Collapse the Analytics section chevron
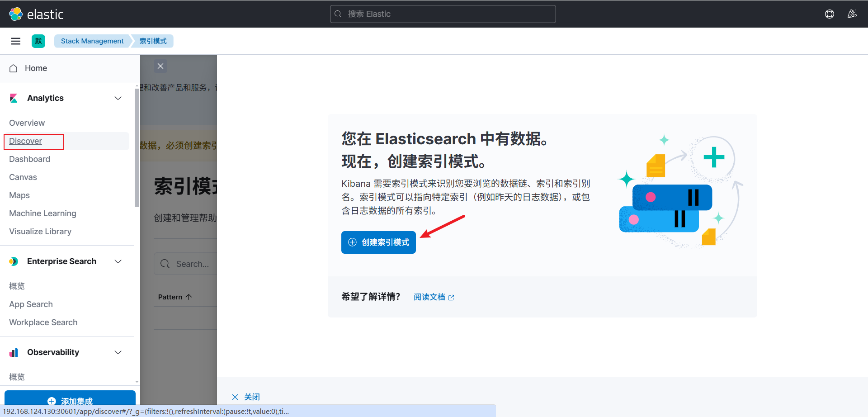This screenshot has height=417, width=868. tap(118, 98)
